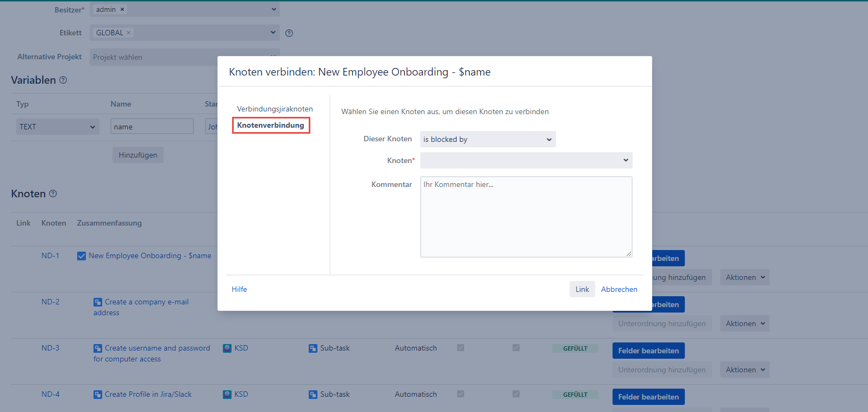The image size is (868, 412).
Task: Open the TEXT variable type dropdown
Action: (57, 127)
